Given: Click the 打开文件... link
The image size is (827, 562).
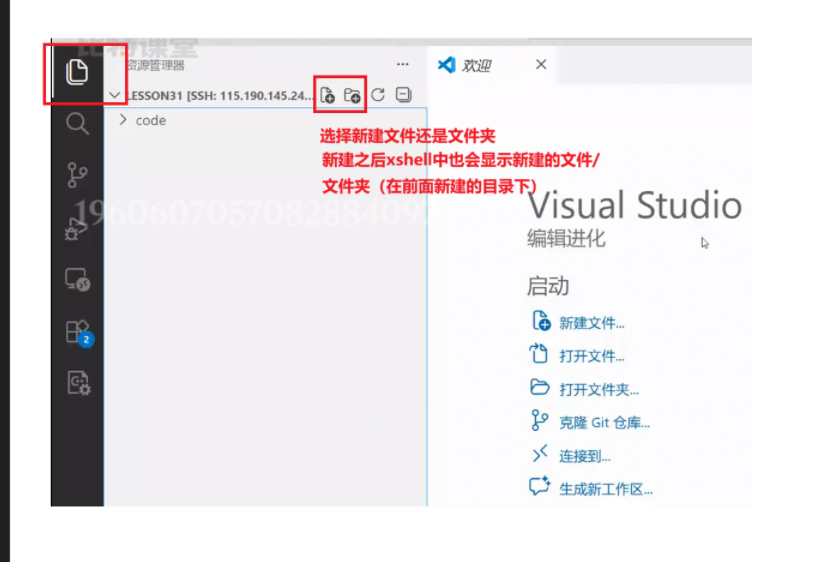Looking at the screenshot, I should [592, 356].
